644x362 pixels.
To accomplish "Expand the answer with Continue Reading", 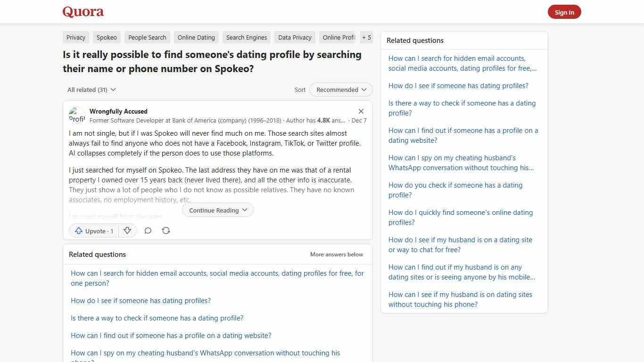I will tap(217, 210).
